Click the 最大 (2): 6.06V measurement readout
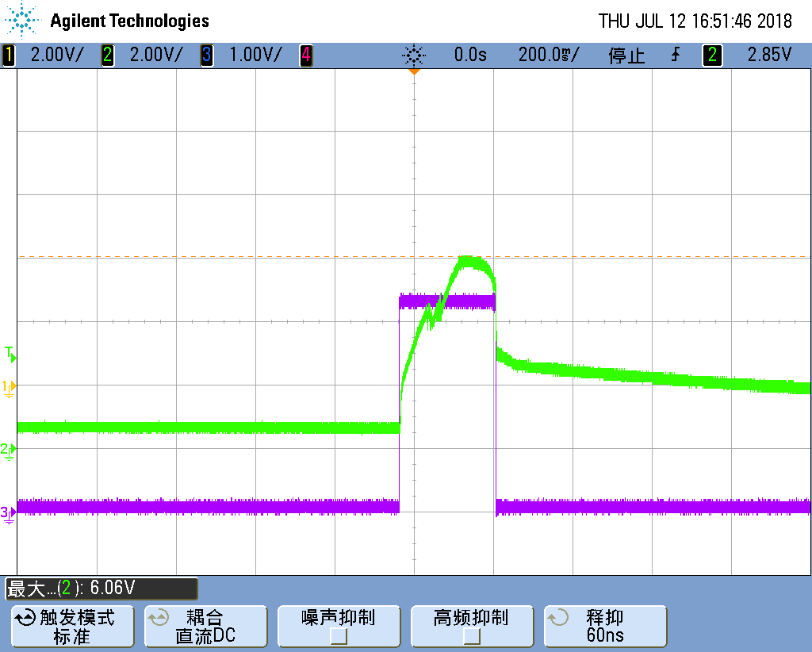The width and height of the screenshot is (812, 652). pyautogui.click(x=101, y=589)
